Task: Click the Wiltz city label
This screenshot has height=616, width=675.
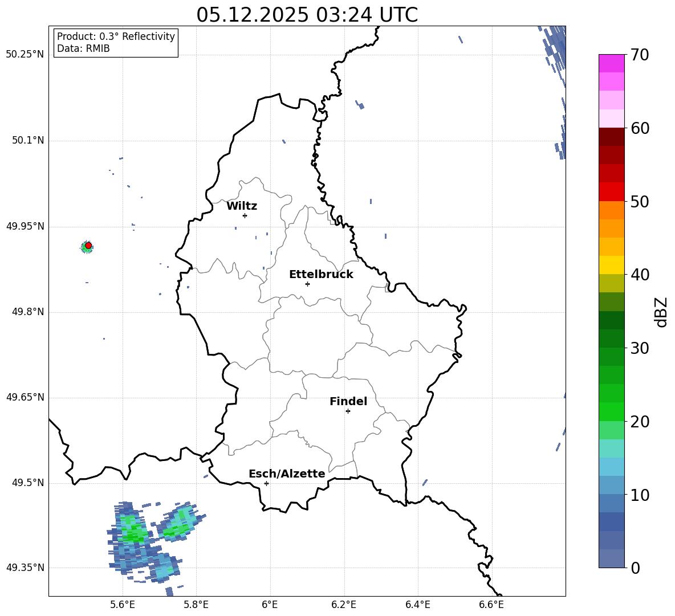Action: click(x=242, y=206)
